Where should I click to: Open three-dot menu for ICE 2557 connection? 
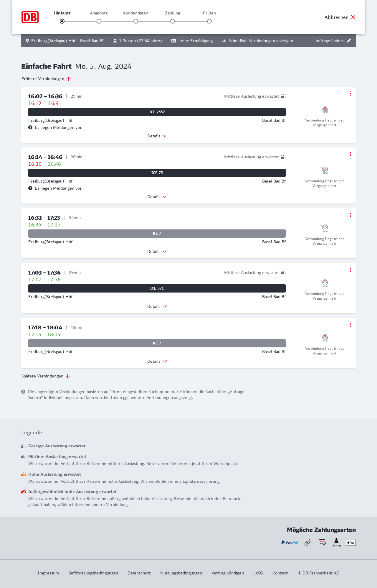point(350,93)
